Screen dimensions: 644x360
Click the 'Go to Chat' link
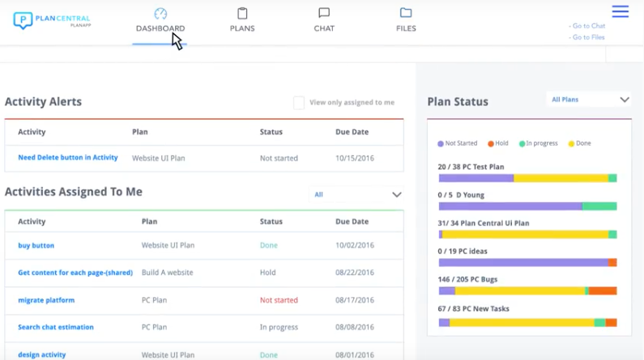(588, 26)
